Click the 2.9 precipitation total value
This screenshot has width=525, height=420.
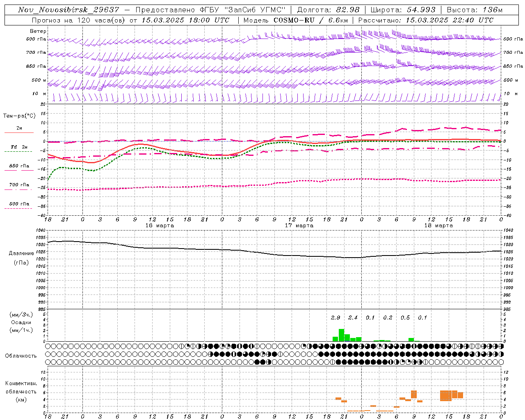point(336,317)
